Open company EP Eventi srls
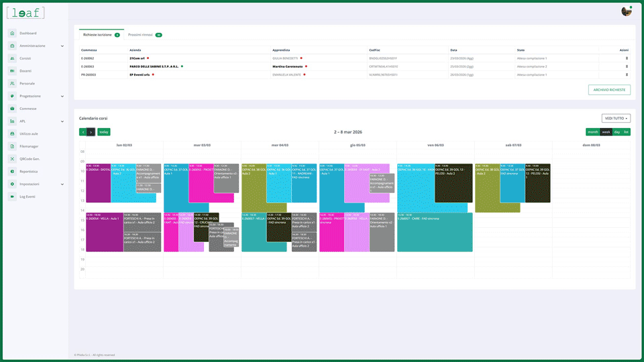 coord(140,74)
